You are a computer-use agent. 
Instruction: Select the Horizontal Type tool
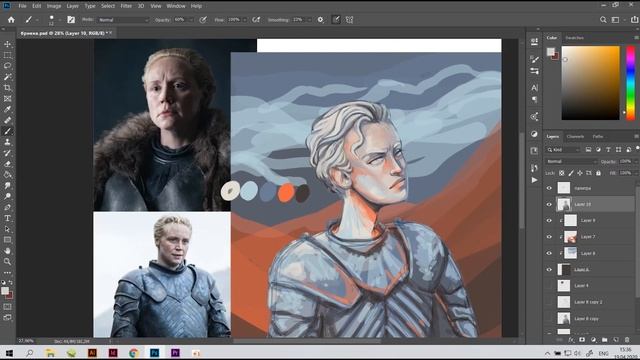pos(7,218)
